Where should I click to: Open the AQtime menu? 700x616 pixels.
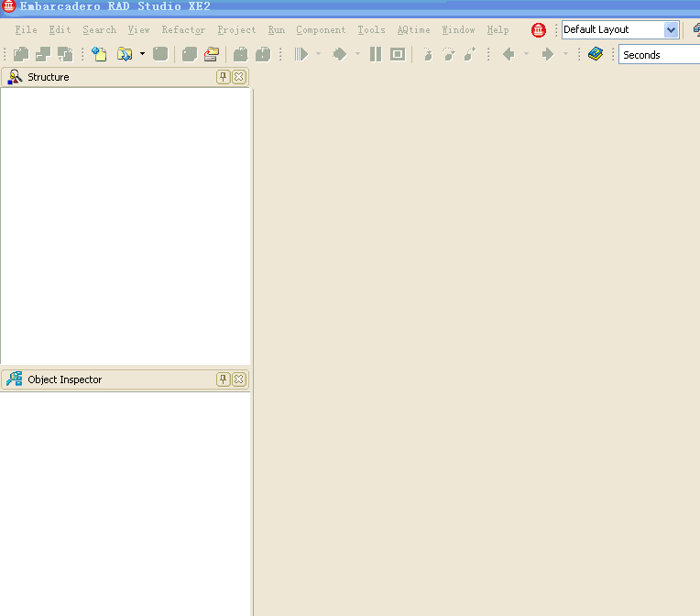click(x=413, y=30)
